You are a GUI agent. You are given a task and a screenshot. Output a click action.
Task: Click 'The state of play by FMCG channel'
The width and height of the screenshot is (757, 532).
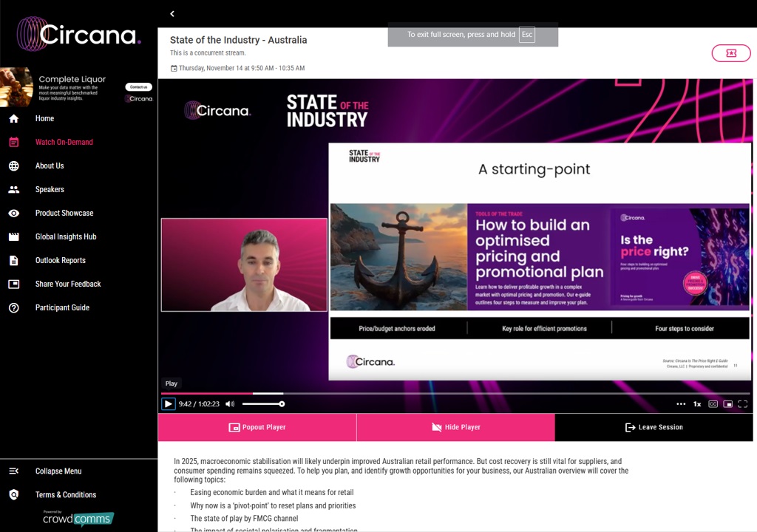244,519
